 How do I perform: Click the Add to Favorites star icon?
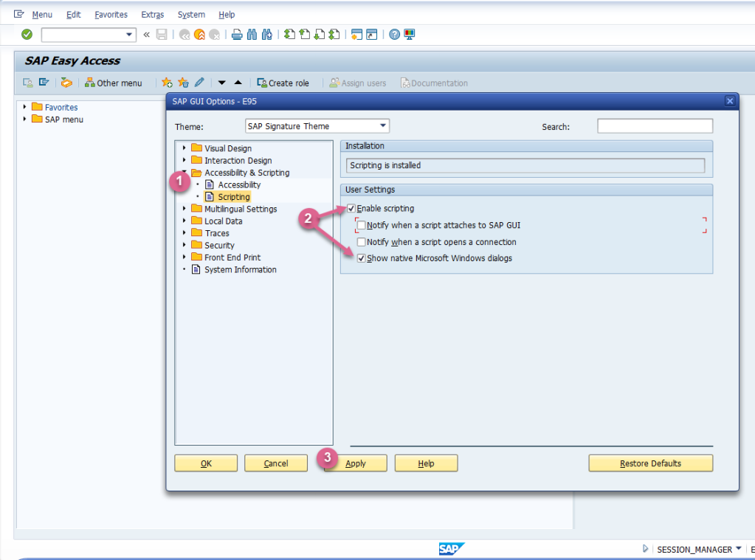[167, 83]
